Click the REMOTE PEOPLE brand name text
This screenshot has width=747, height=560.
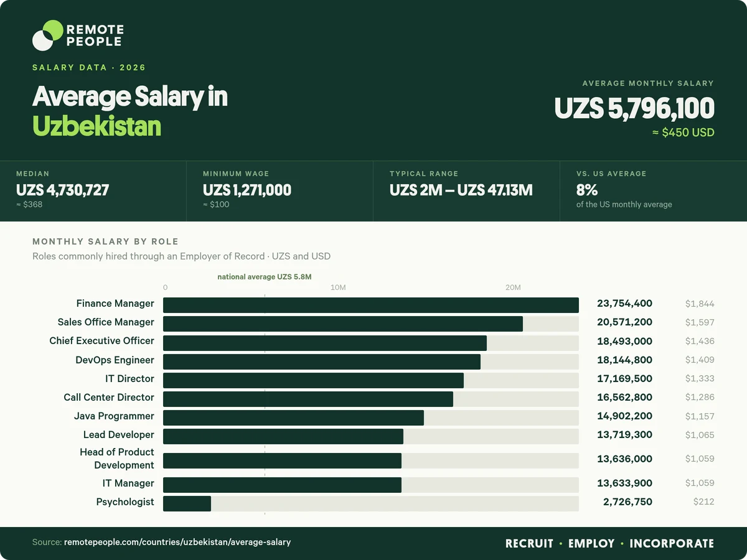pos(95,35)
